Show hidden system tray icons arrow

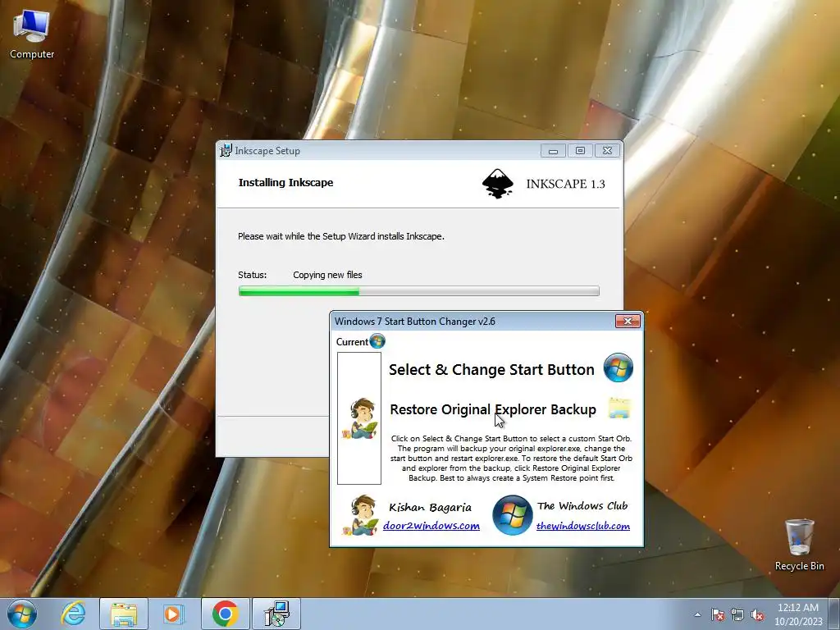(697, 615)
